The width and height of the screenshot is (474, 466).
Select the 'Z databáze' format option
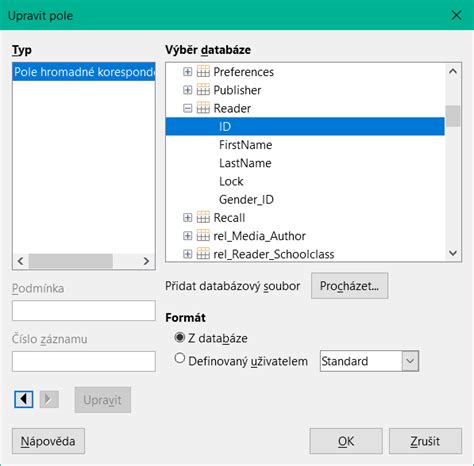[x=179, y=338]
